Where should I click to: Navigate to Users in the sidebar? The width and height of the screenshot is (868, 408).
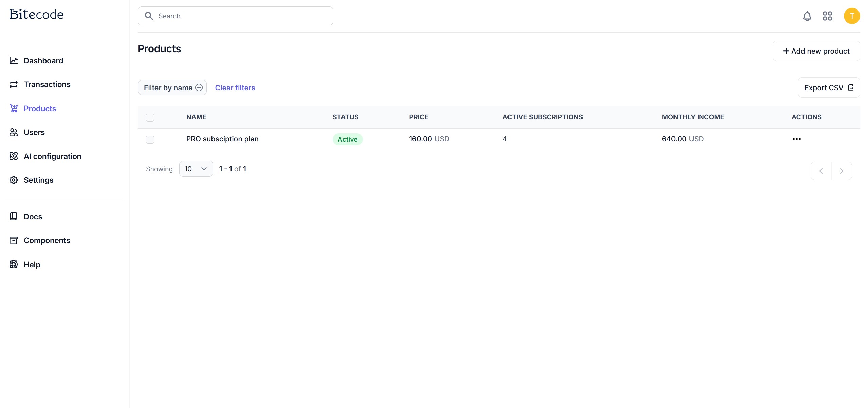pyautogui.click(x=34, y=132)
